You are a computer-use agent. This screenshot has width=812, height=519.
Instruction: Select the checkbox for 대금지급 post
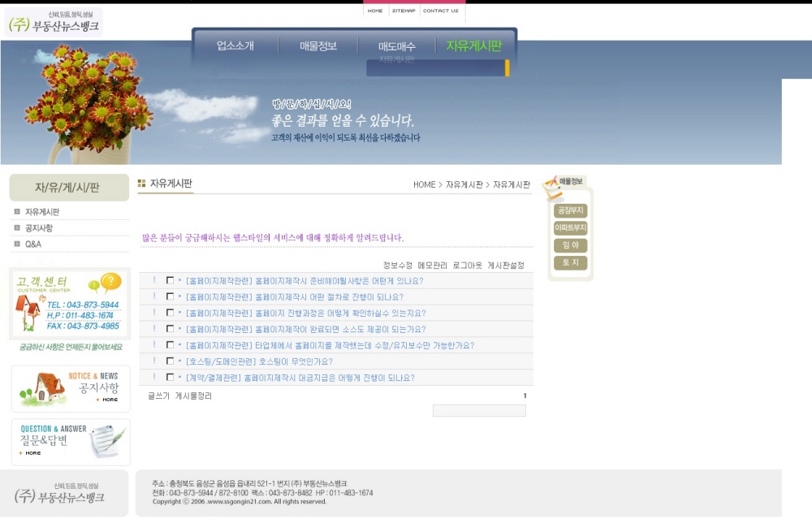click(x=170, y=378)
